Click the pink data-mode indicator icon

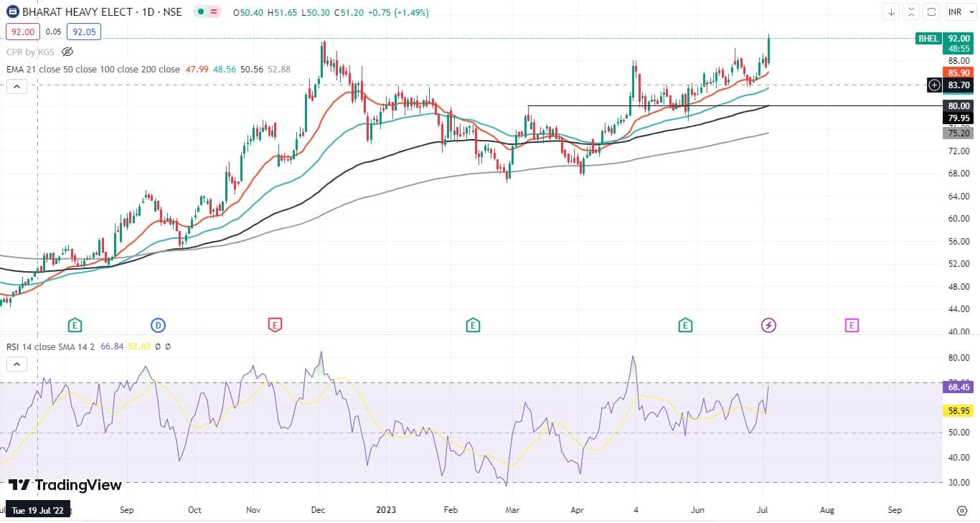[x=215, y=12]
